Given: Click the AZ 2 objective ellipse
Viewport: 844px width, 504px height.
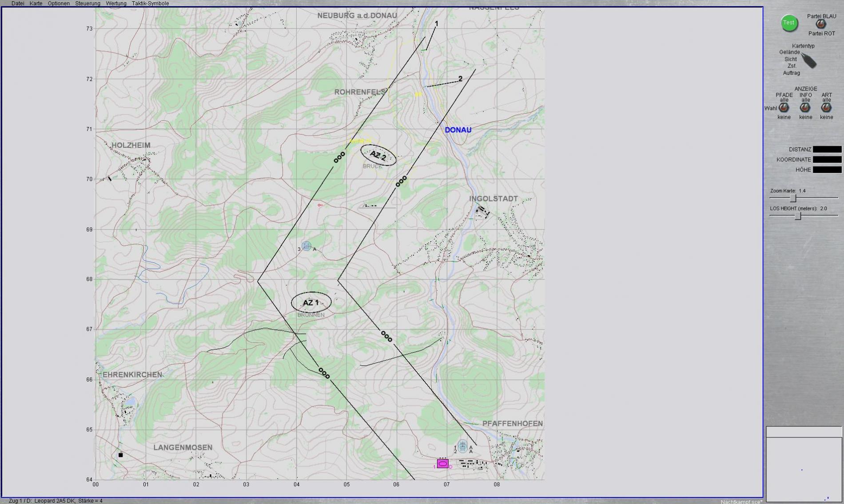Looking at the screenshot, I should (x=378, y=155).
